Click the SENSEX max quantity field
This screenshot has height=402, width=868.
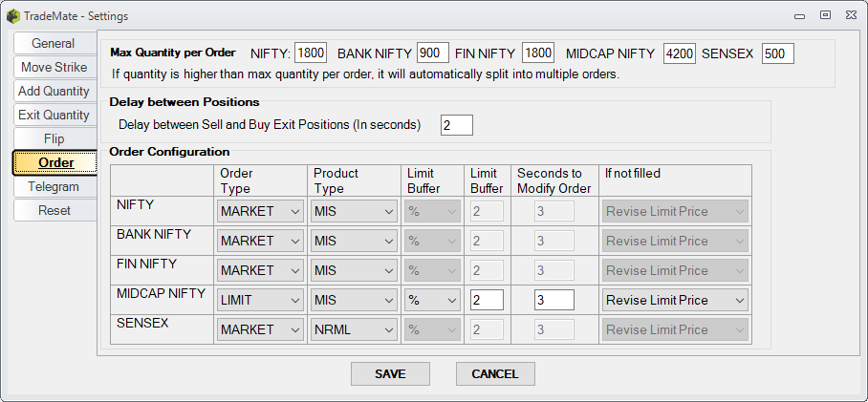(x=778, y=53)
